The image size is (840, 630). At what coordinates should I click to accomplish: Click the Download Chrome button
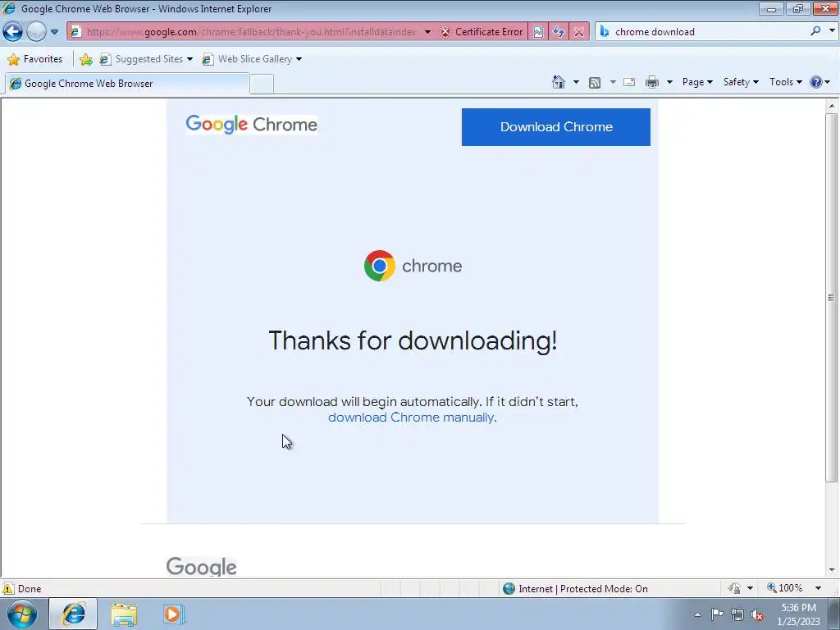556,127
